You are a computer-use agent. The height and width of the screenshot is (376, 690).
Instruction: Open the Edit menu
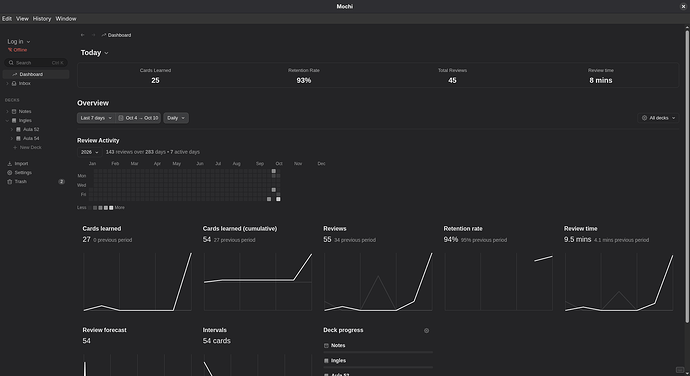click(x=7, y=18)
